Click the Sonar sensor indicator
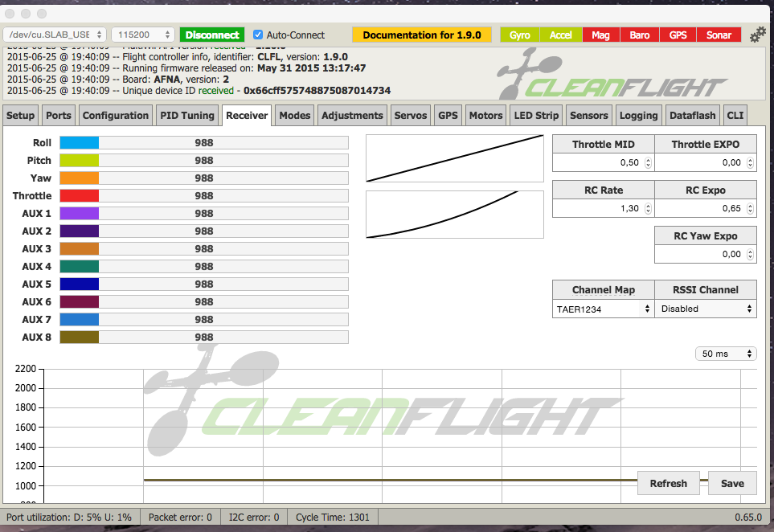Screen dimensions: 774x532 pos(719,35)
